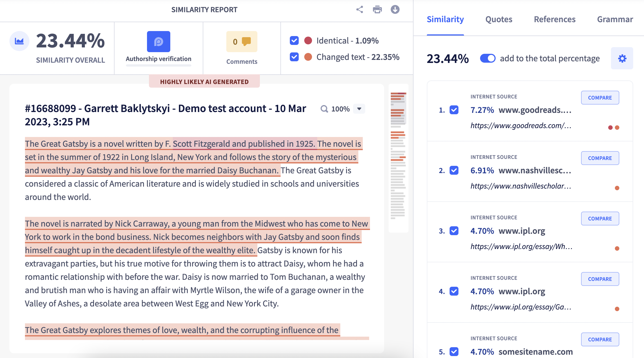
Task: Click the share report icon
Action: coord(359,9)
